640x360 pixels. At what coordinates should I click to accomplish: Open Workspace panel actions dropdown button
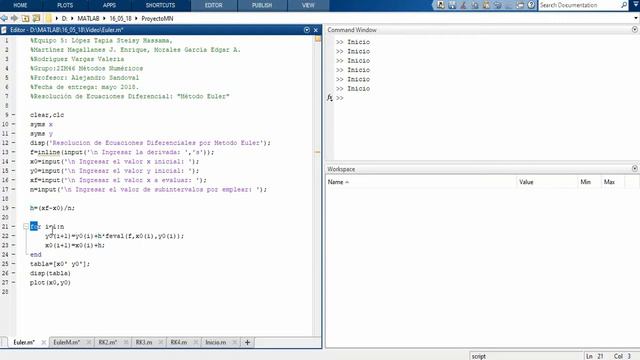point(635,169)
